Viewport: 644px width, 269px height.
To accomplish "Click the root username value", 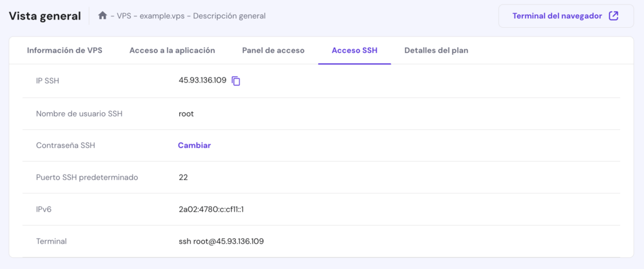I will click(x=186, y=113).
